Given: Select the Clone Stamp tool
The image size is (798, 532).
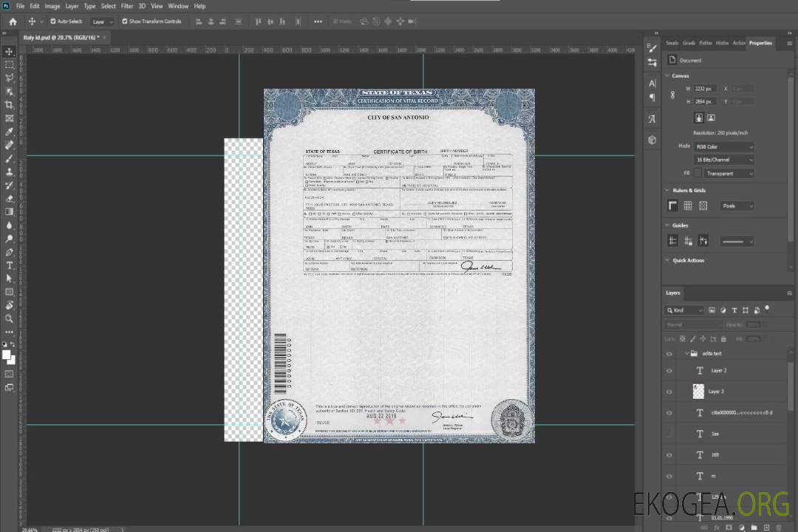Looking at the screenshot, I should [x=9, y=171].
